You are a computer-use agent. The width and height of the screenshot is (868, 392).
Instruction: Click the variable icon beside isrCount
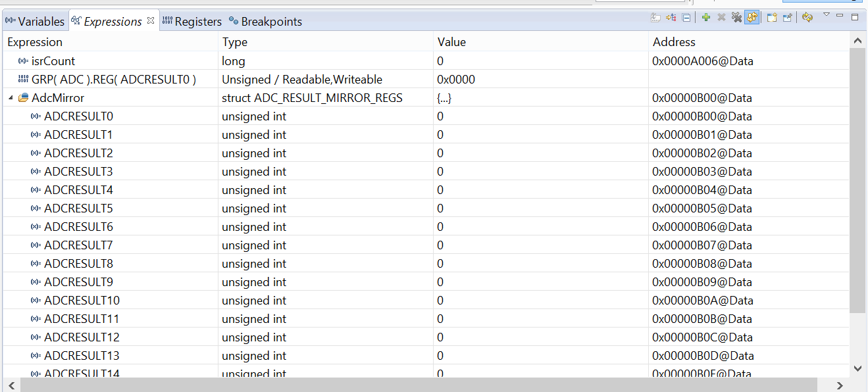24,61
